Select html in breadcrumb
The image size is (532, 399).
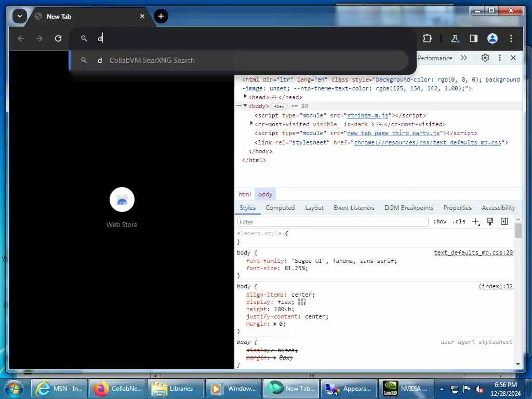point(245,194)
